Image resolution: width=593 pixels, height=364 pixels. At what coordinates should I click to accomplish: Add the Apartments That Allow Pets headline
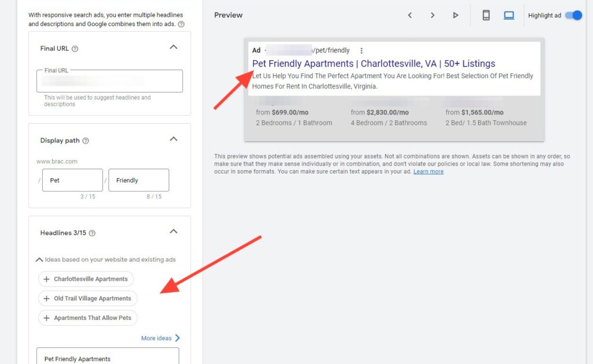pos(87,317)
